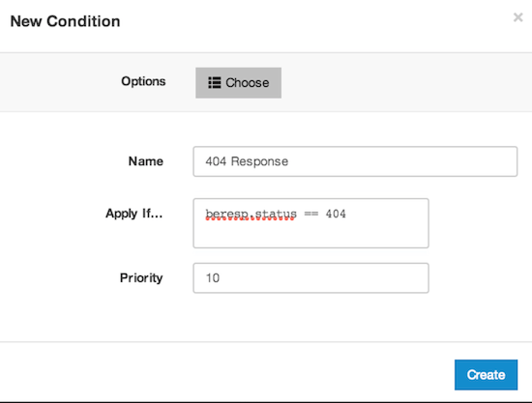Click the list icon in Choose button

click(x=215, y=83)
